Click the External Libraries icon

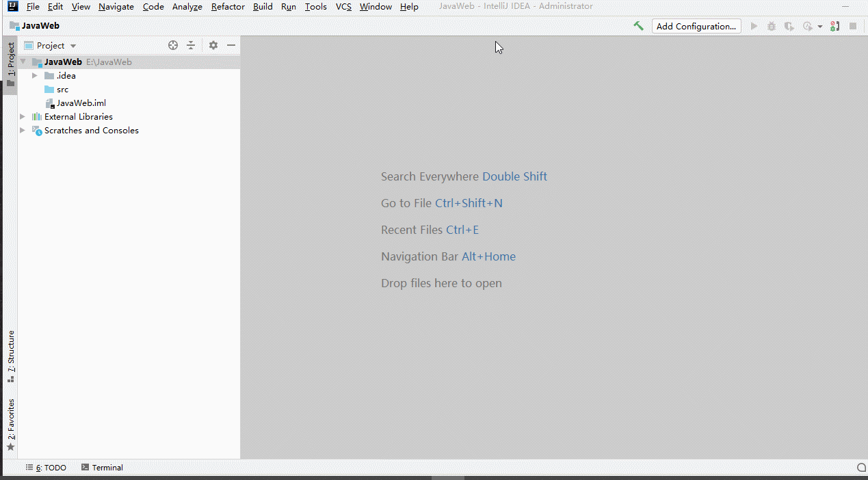[37, 117]
